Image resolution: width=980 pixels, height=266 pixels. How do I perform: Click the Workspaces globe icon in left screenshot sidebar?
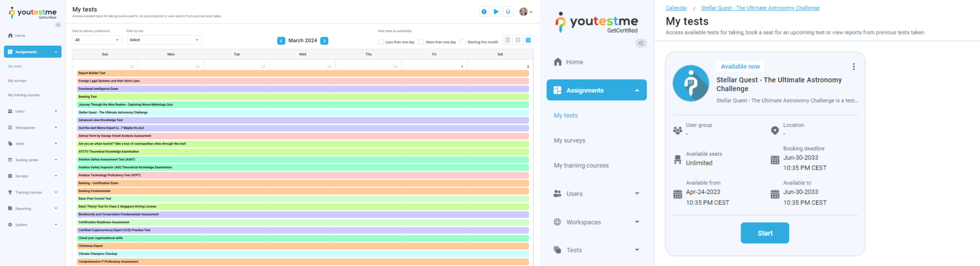10,128
